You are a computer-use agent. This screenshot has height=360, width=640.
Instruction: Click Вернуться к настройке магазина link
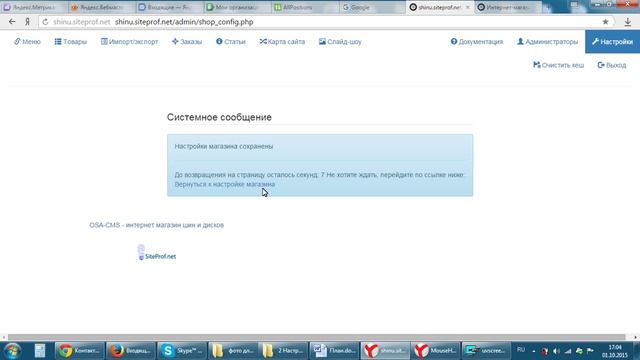coord(224,184)
